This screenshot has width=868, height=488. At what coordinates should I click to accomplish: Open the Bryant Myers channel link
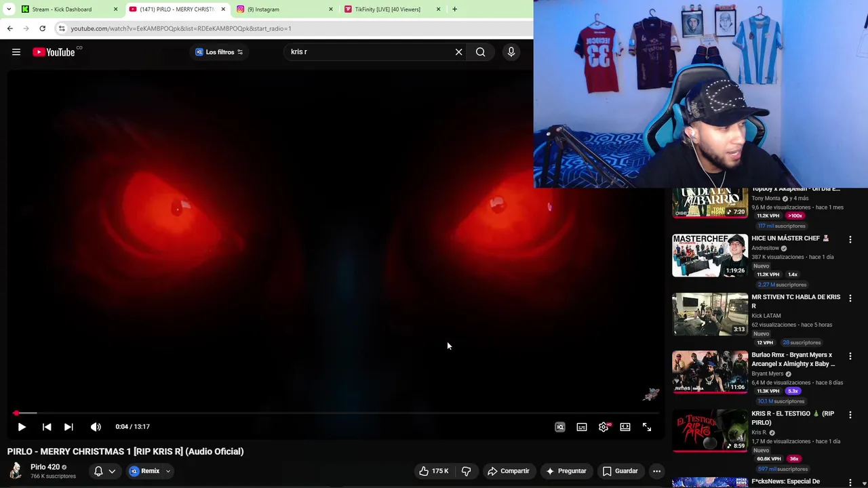(767, 373)
